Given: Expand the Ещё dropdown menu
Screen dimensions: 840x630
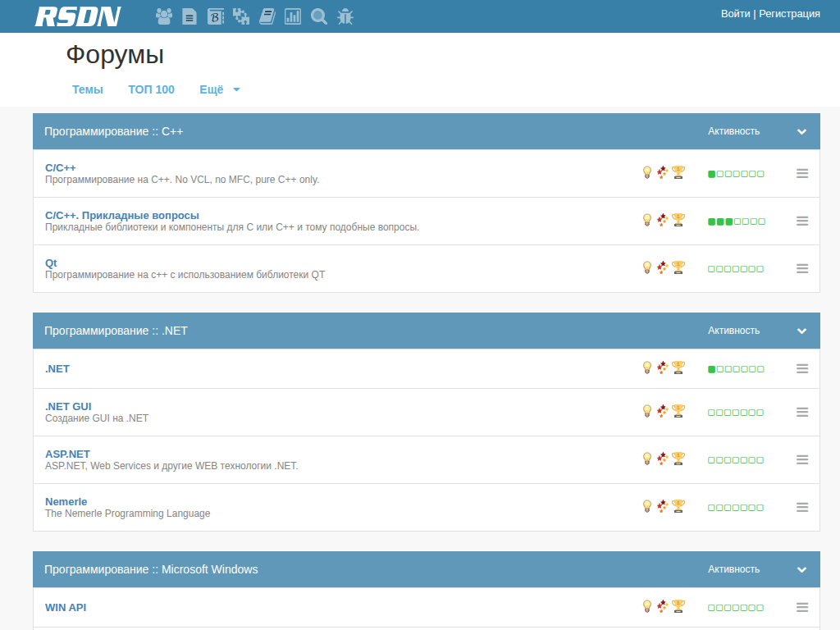Looking at the screenshot, I should pos(220,89).
